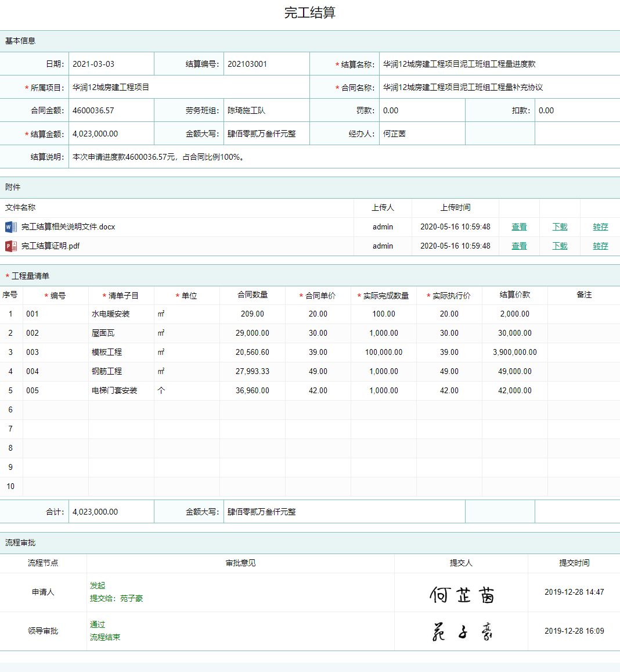Click submit time 2019-12-28 14:47

(574, 592)
